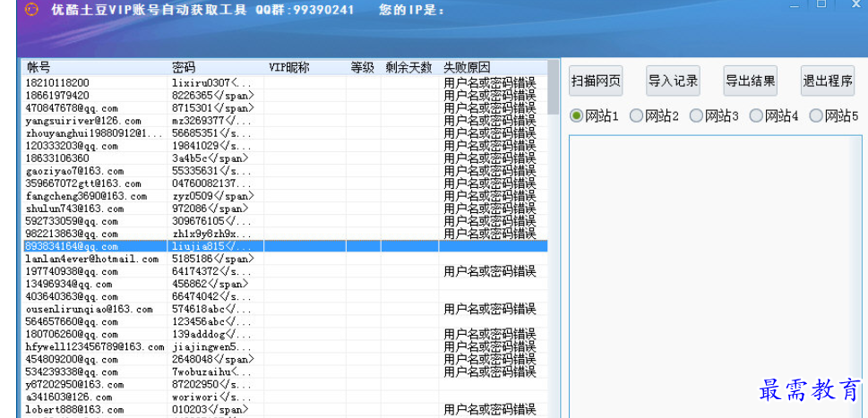Select the row with account 18210118200

click(285, 83)
